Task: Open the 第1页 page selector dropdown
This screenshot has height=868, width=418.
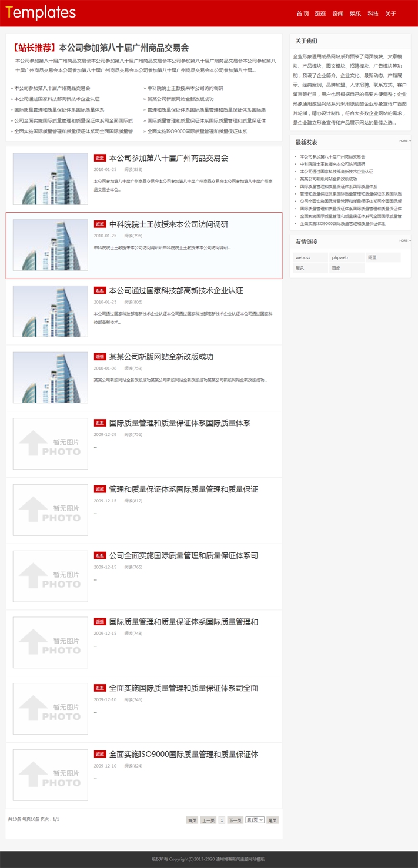Action: pos(255,820)
